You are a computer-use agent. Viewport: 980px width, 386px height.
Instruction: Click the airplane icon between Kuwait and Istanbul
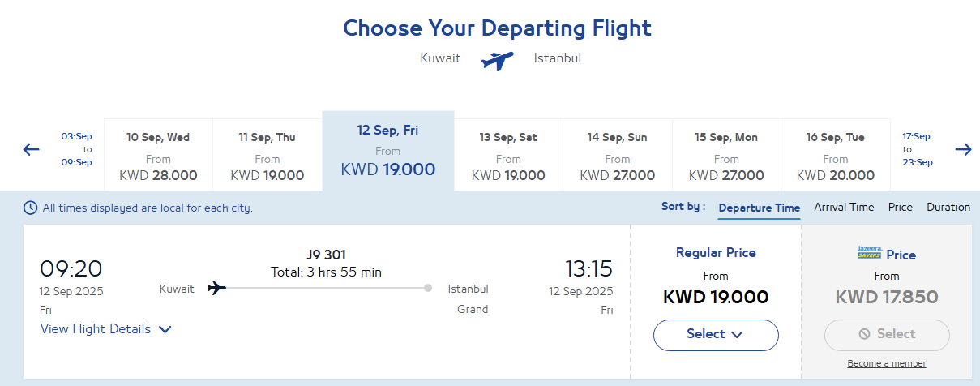coord(497,60)
